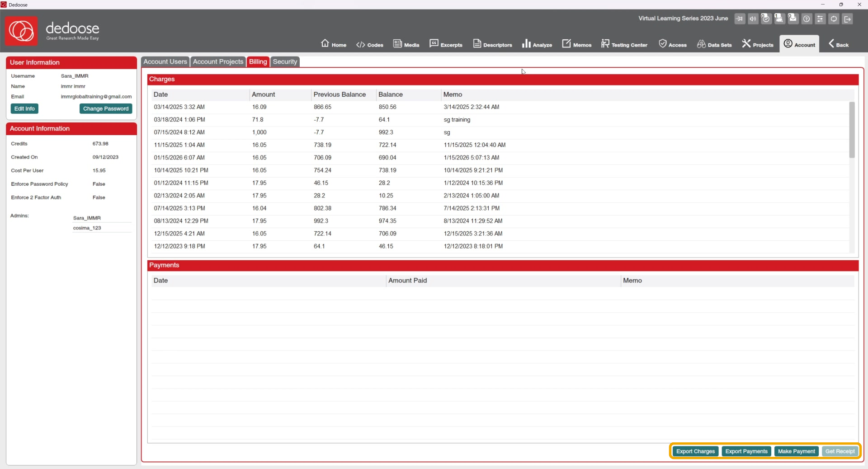Open the Access (security) workspace
Image resolution: width=868 pixels, height=469 pixels.
[673, 44]
